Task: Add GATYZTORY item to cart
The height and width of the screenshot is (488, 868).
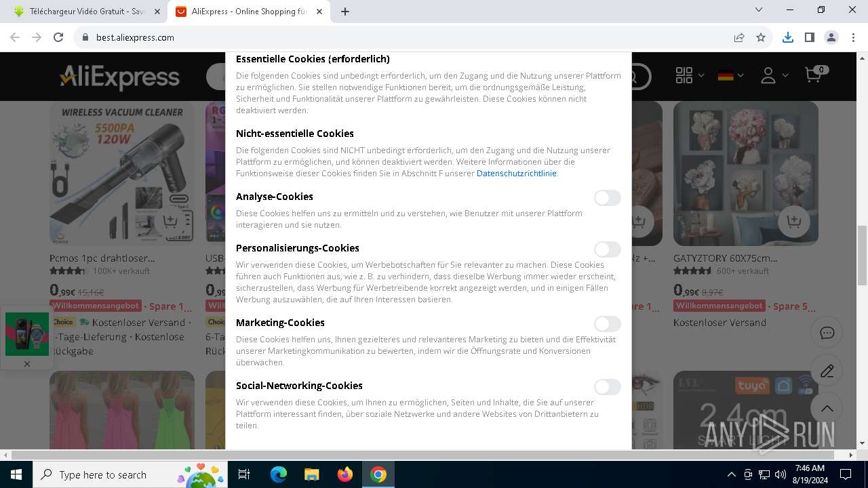Action: coord(793,221)
